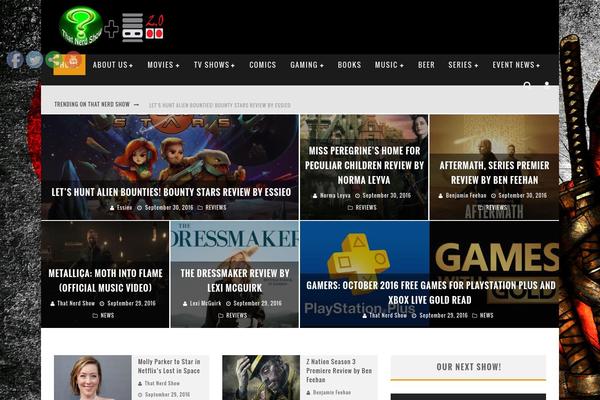
Task: Open the Books menu item
Action: click(349, 65)
